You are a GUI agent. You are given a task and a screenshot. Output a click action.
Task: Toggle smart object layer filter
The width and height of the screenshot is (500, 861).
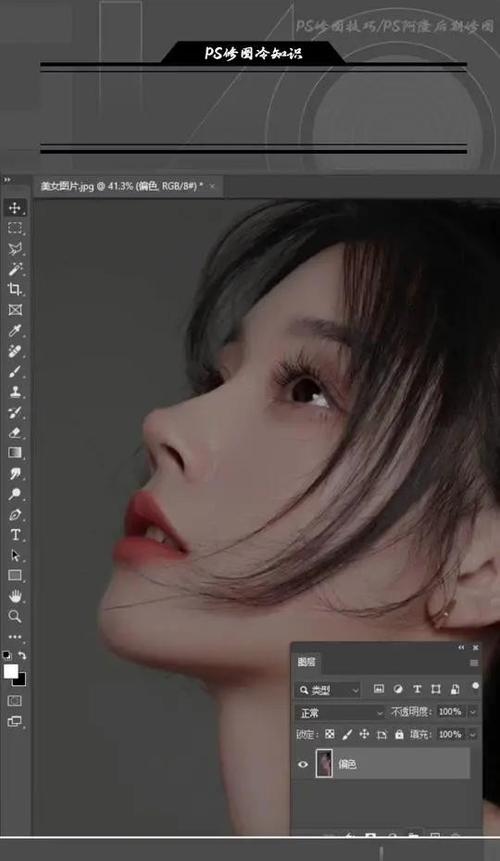[455, 690]
